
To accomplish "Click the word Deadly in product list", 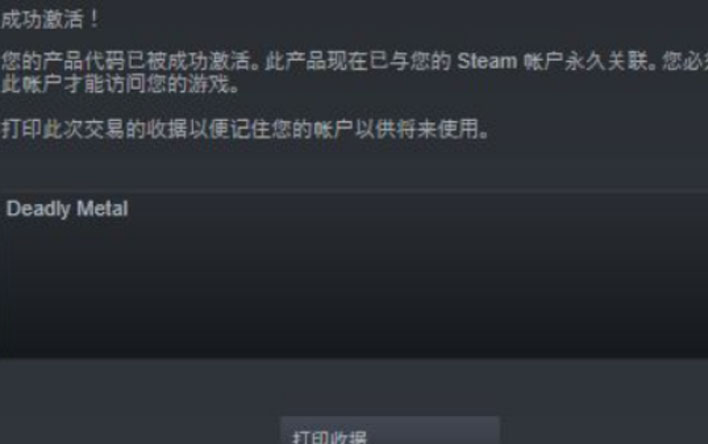I will (39, 209).
